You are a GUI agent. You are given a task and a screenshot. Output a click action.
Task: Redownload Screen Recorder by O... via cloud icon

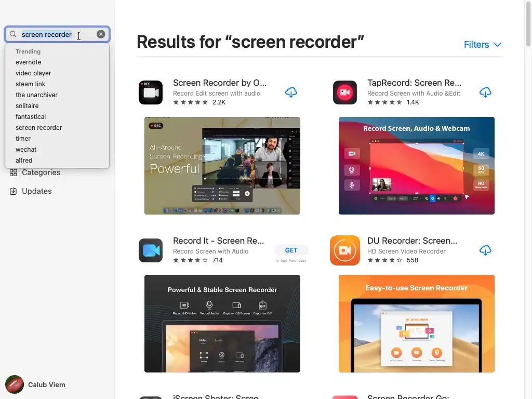pyautogui.click(x=291, y=92)
